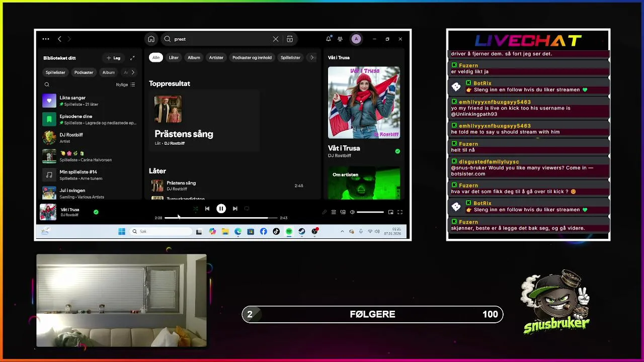Screen dimensions: 644x362
Task: Open Episodene dine in library
Action: [90, 119]
